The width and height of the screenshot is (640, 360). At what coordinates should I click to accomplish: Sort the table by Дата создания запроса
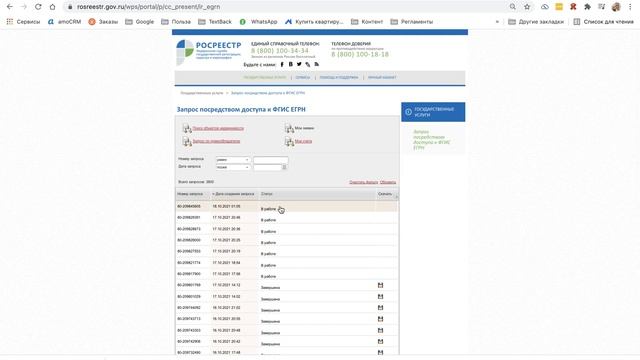[x=234, y=194]
